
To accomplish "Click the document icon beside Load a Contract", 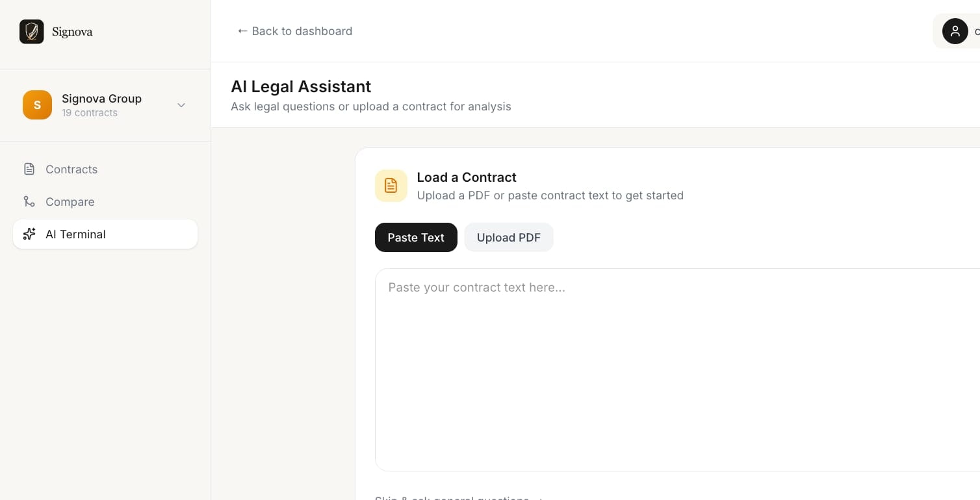I will point(391,186).
